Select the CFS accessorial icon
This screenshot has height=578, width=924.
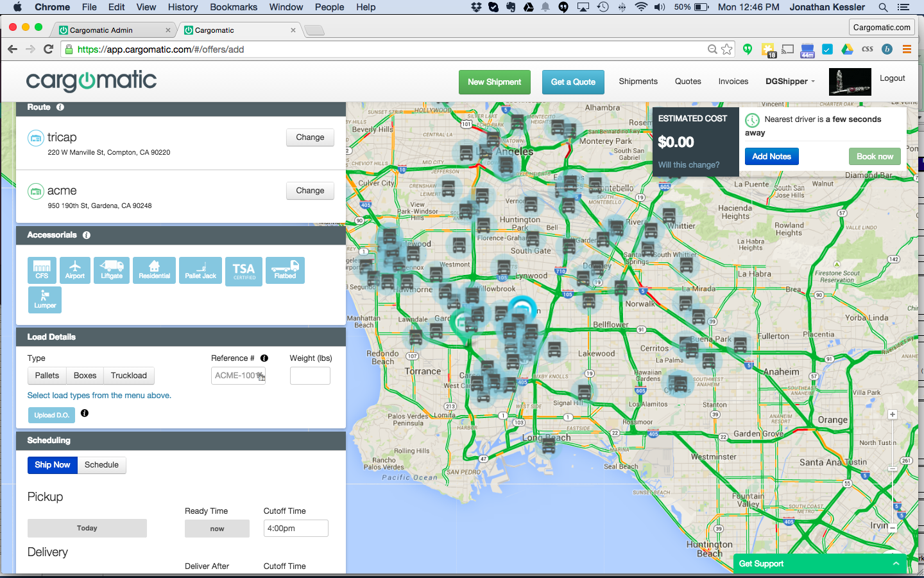pyautogui.click(x=42, y=270)
